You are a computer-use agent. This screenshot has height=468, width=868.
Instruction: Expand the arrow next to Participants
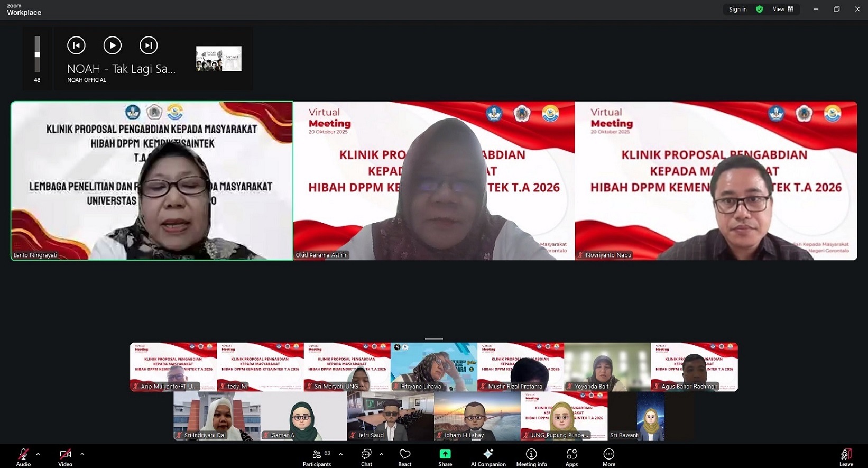click(x=340, y=454)
